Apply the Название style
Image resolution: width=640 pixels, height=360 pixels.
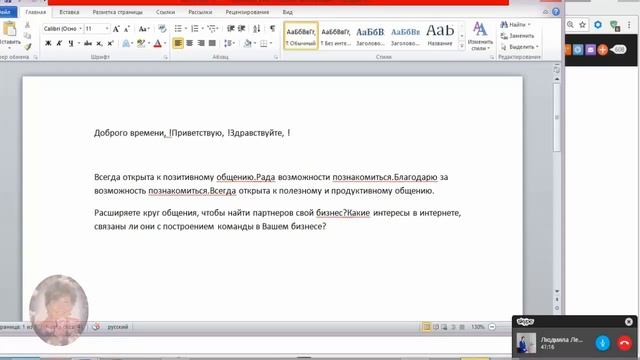[440, 36]
